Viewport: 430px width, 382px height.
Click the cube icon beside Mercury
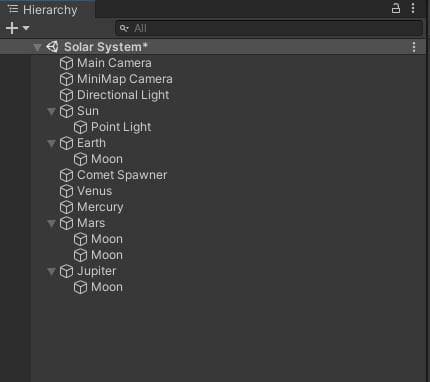66,207
